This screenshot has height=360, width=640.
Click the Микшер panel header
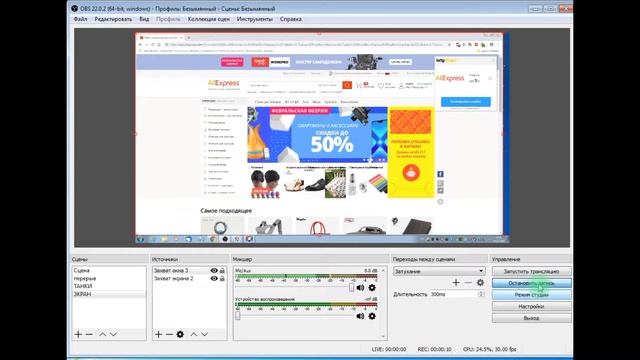click(x=242, y=259)
